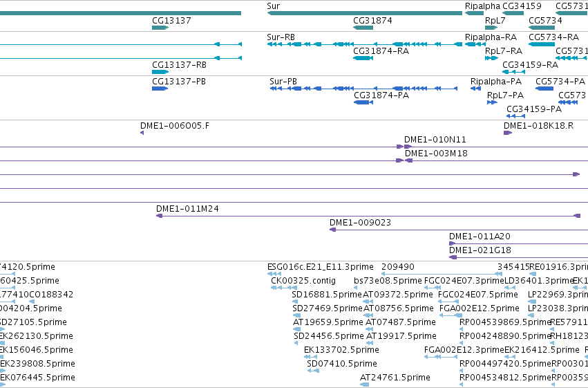Screen dimensions: 588x388
Task: Select the teal Sur gene bar
Action: pos(365,13)
